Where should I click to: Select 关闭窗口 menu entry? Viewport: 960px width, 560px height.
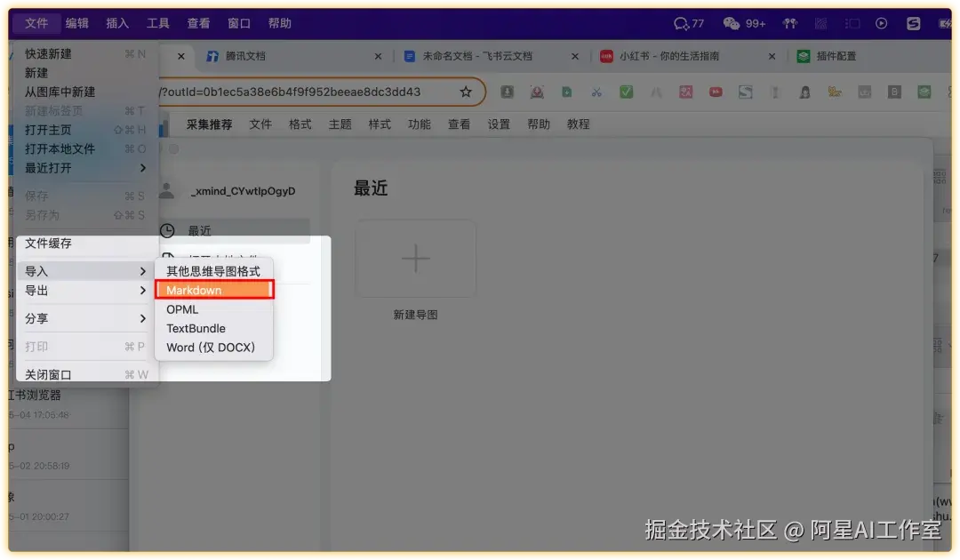coord(85,374)
